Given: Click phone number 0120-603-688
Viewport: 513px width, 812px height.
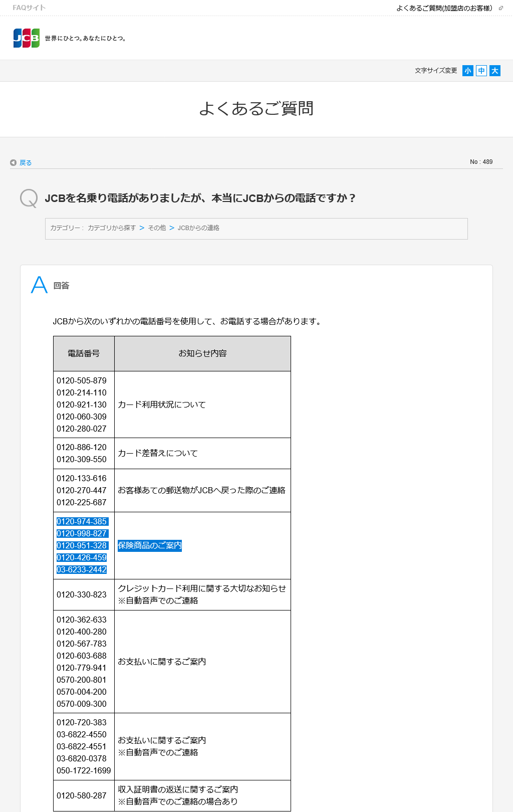Looking at the screenshot, I should 82,656.
